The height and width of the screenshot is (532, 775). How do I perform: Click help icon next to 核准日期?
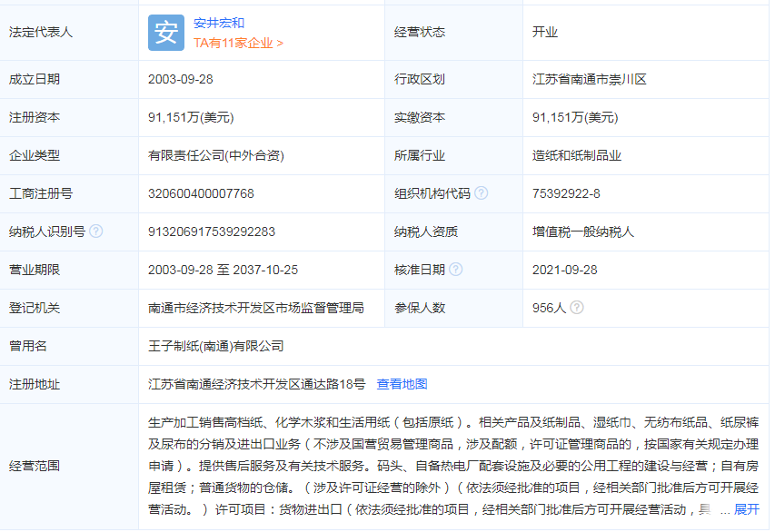pyautogui.click(x=456, y=270)
